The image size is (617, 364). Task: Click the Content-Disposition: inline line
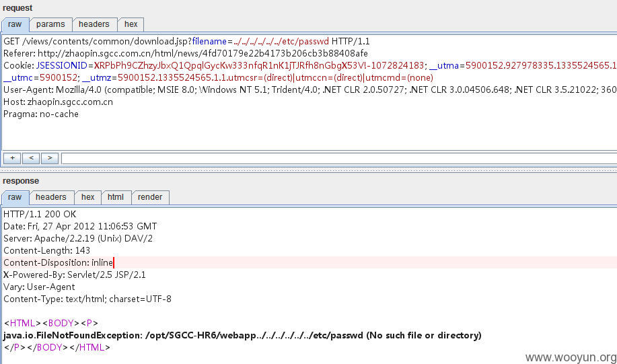(x=59, y=262)
